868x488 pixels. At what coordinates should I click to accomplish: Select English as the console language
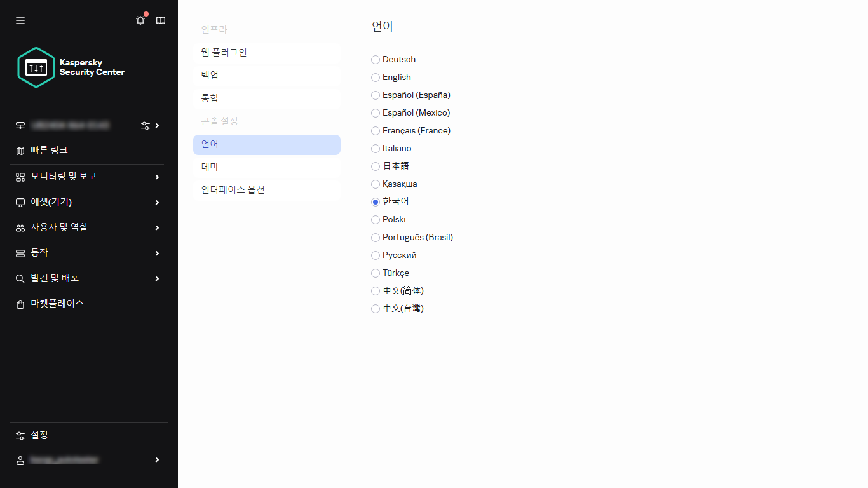click(375, 77)
